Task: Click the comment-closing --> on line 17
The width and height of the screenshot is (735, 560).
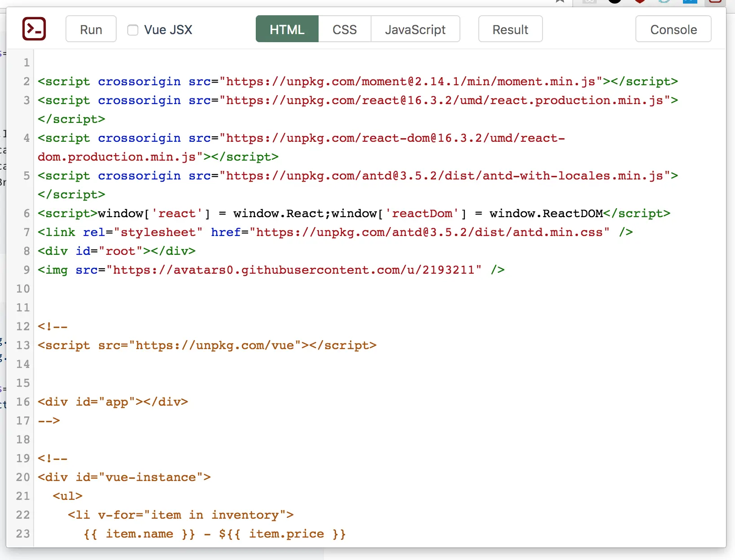Action: tap(49, 421)
